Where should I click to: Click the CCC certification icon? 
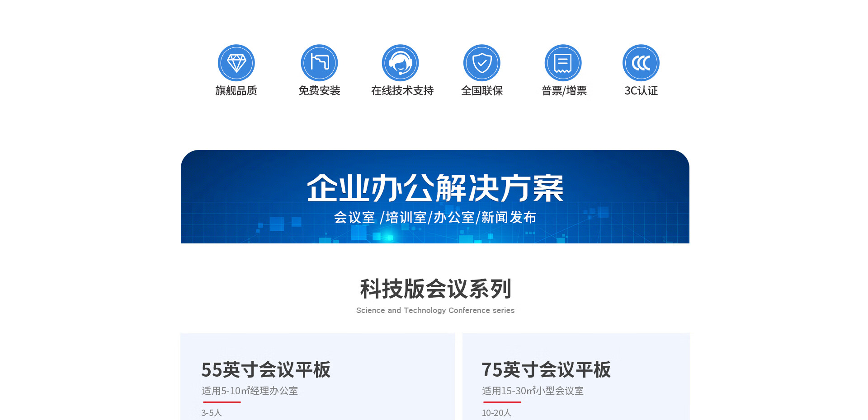point(641,63)
